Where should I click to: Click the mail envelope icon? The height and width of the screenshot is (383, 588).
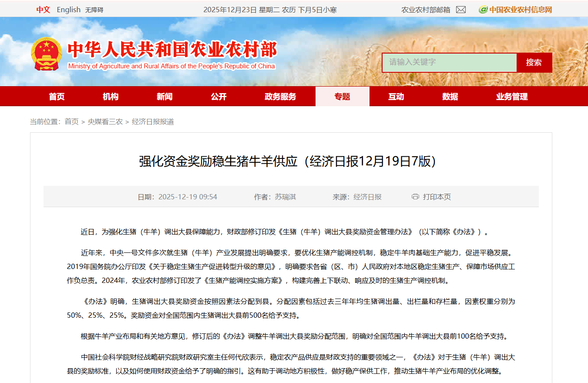click(x=461, y=10)
